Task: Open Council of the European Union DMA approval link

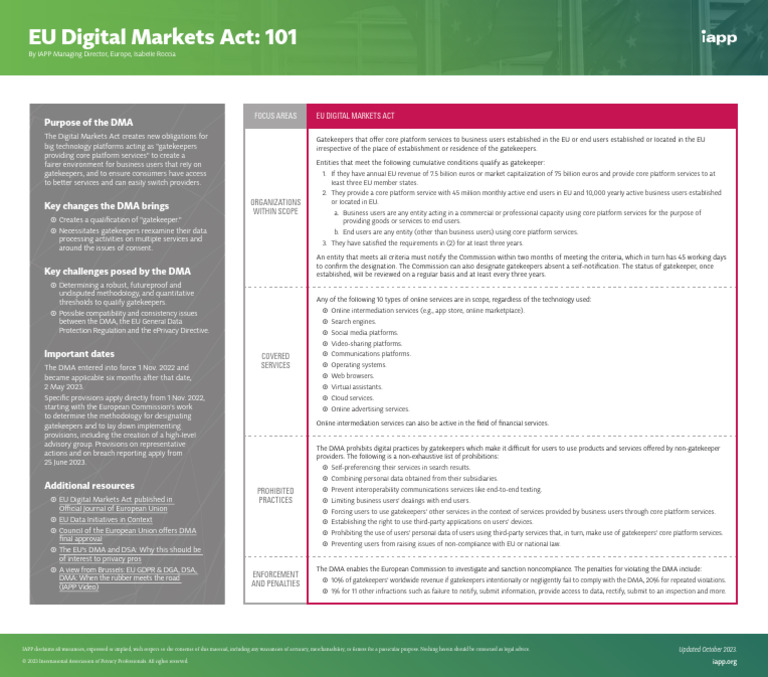Action: [127, 534]
